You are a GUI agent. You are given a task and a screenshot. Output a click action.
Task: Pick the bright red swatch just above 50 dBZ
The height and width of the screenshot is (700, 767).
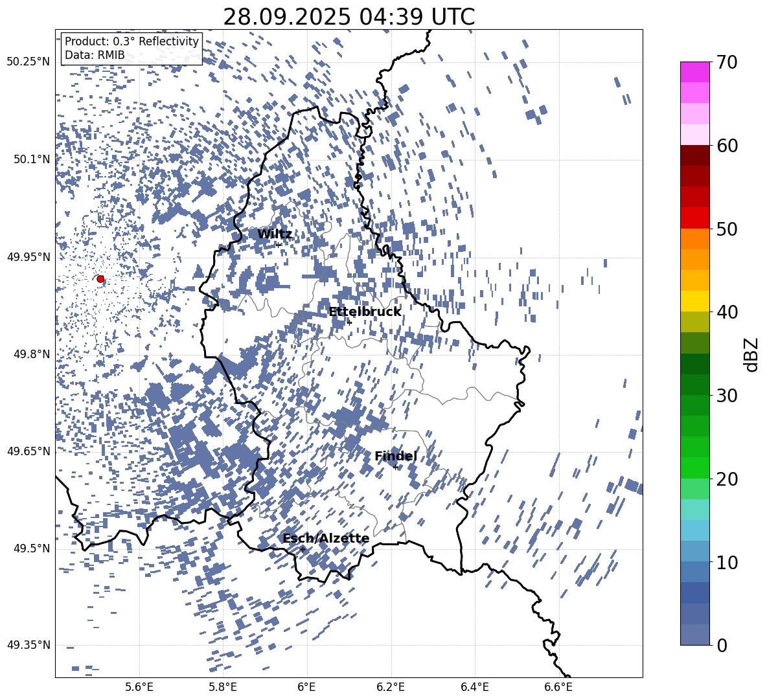694,218
